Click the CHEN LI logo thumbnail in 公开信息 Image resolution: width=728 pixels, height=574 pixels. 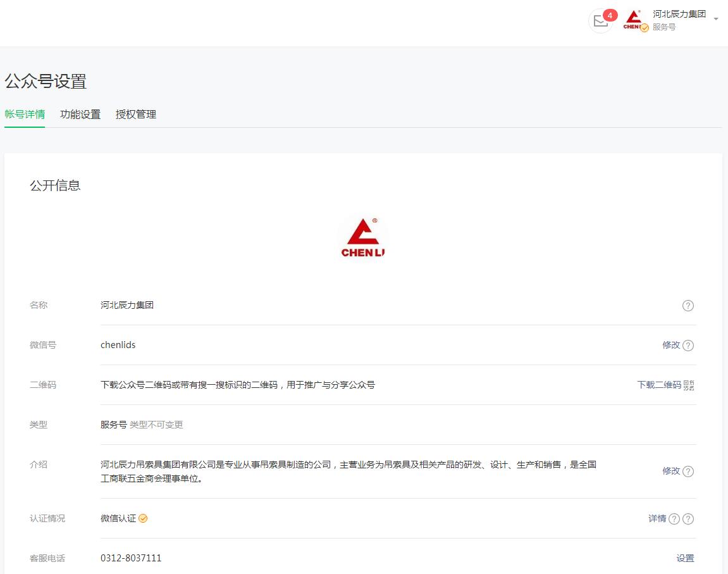coord(363,237)
